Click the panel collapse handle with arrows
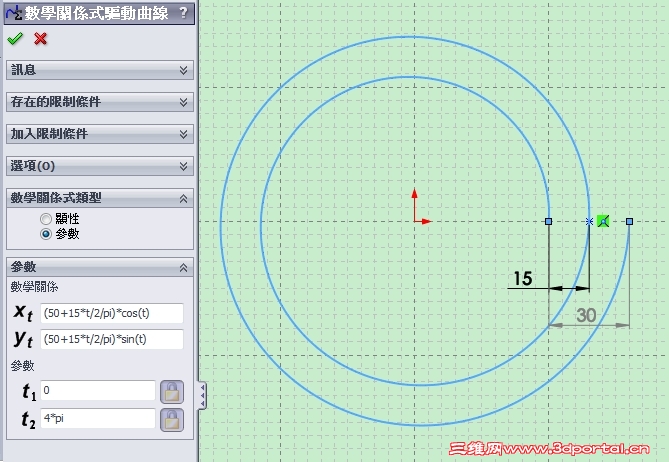669x462 pixels. (x=202, y=396)
